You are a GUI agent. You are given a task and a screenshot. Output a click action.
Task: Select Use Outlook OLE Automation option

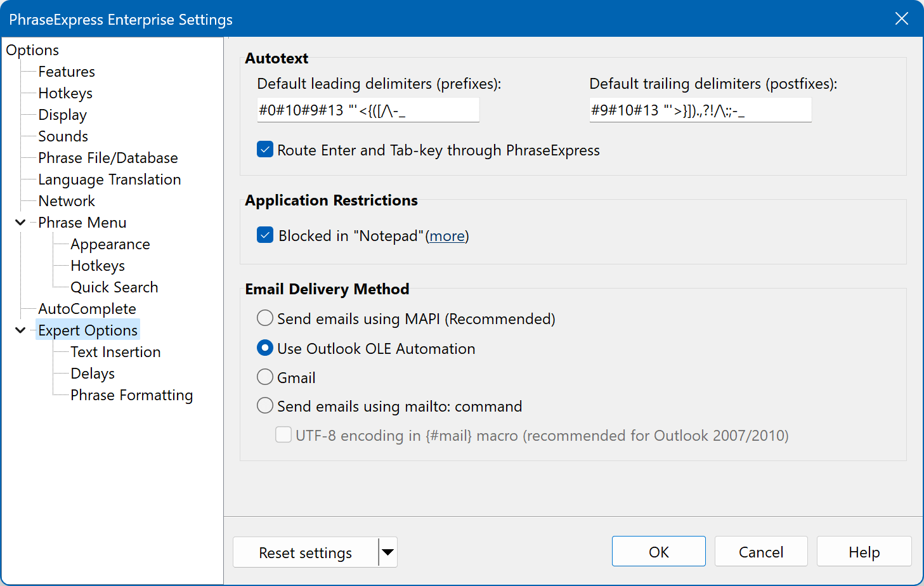point(265,348)
